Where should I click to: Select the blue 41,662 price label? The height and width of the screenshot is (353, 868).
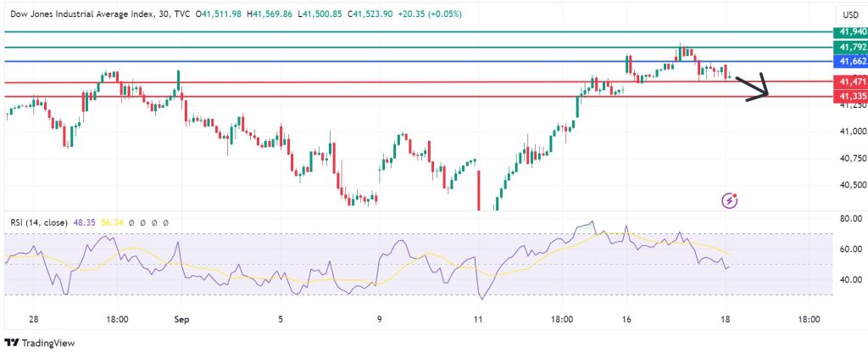[851, 61]
